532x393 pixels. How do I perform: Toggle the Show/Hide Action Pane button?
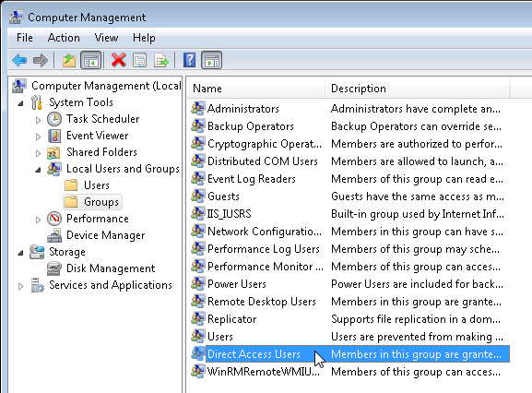[212, 60]
